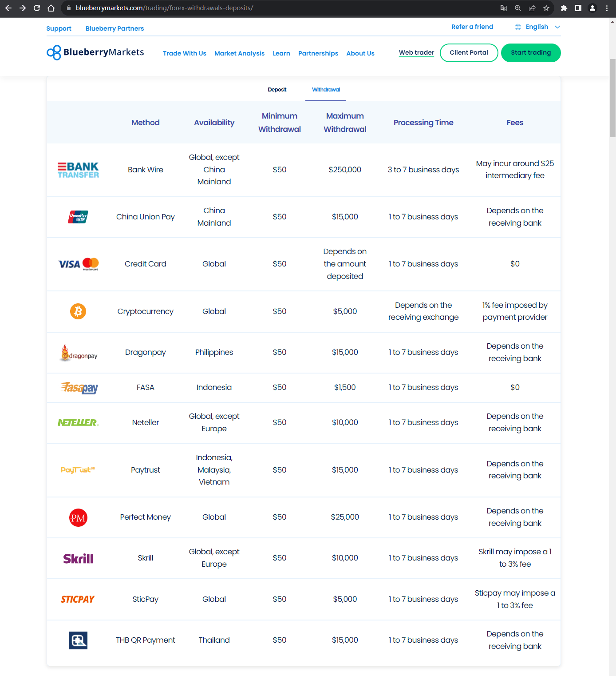
Task: Select the 3 to 7 business days cell
Action: click(423, 170)
